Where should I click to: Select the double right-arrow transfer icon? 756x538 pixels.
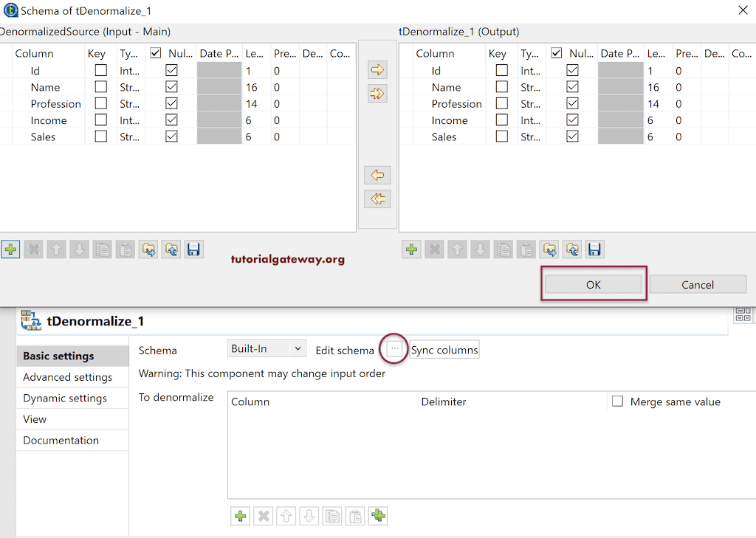tap(377, 94)
